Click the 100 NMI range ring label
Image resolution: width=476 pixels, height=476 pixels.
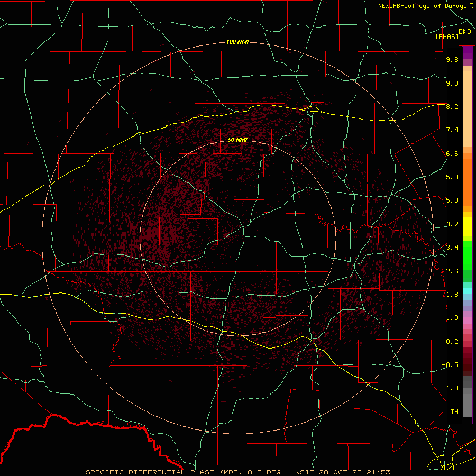coord(237,42)
